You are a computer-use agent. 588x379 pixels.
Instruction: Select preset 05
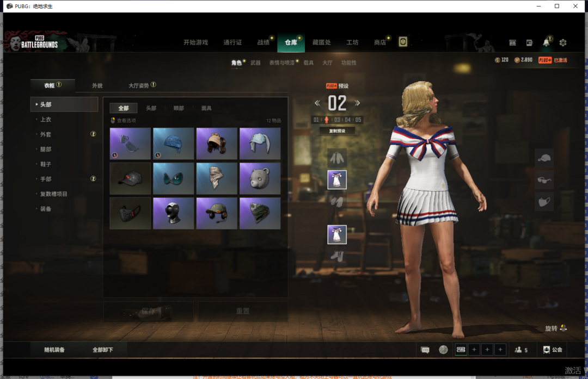point(358,120)
